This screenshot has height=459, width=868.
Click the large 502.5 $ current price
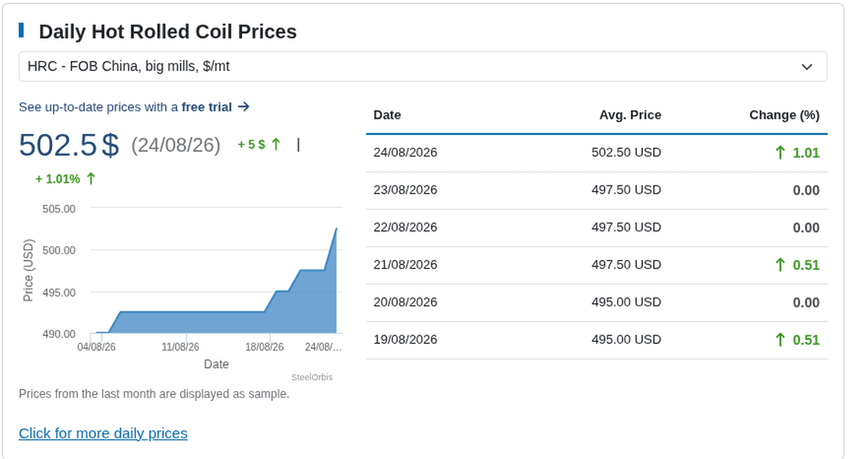tap(69, 145)
